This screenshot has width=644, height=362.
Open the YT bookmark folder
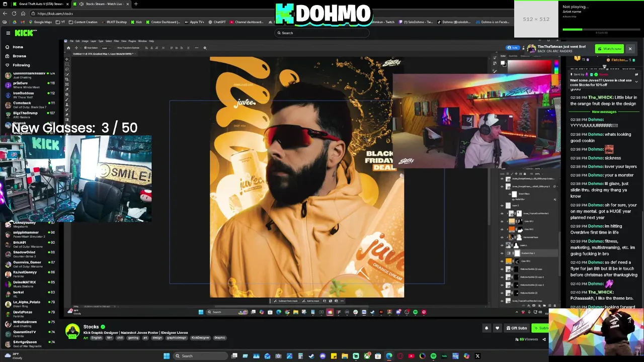[x=60, y=22]
